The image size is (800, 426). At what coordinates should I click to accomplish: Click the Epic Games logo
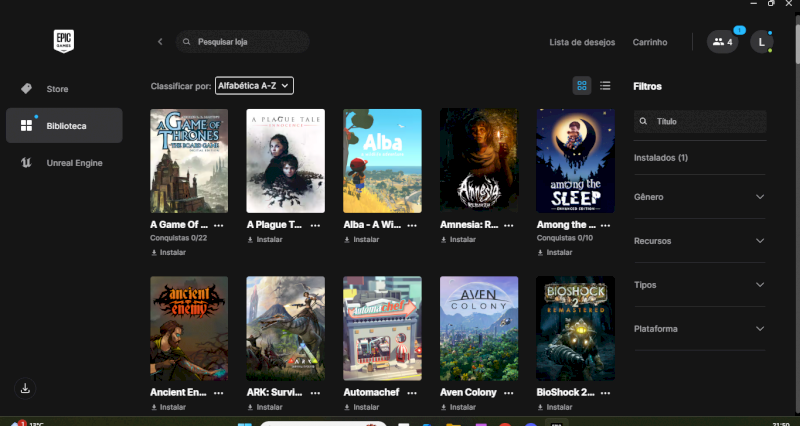(64, 41)
